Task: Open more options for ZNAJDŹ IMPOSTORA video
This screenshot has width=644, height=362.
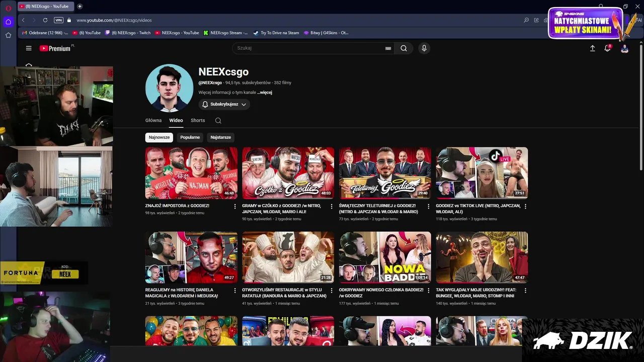Action: coord(234,206)
